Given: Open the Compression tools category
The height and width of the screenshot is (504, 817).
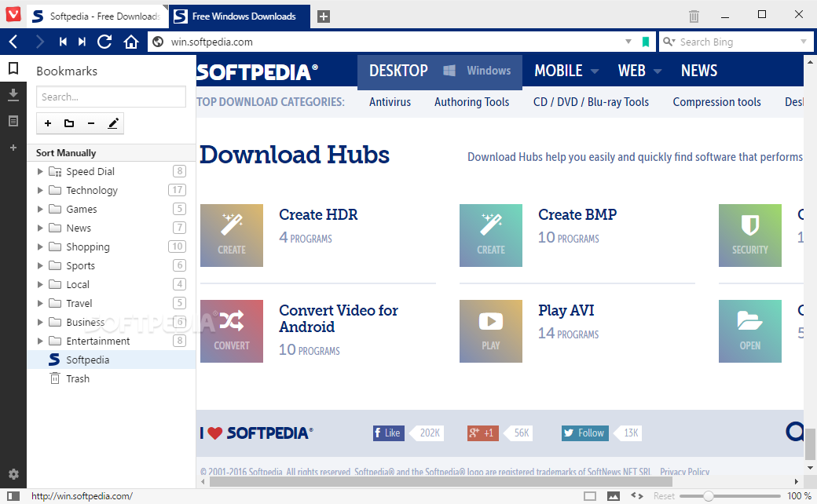Looking at the screenshot, I should (716, 102).
